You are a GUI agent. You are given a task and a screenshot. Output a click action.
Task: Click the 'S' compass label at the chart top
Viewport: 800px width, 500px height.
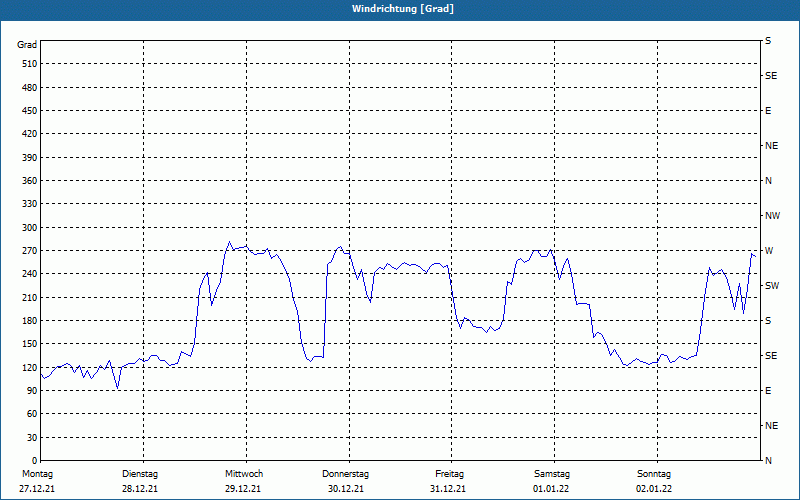coord(768,41)
